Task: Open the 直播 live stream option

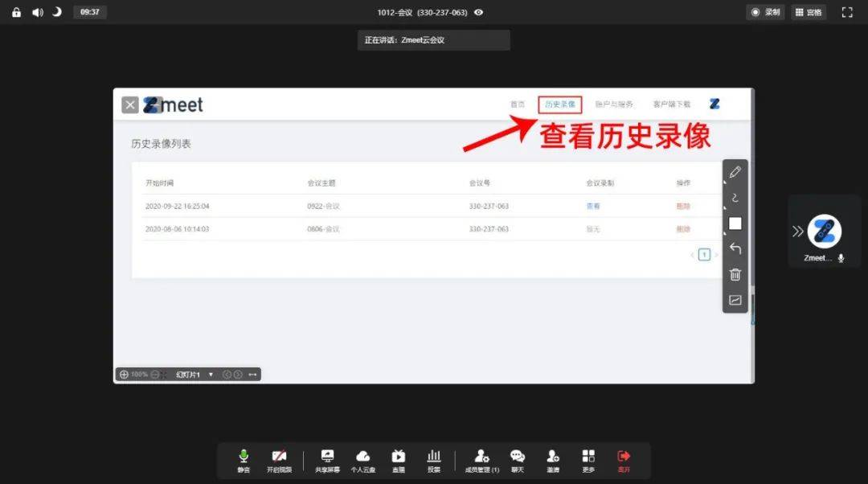Action: (x=399, y=461)
